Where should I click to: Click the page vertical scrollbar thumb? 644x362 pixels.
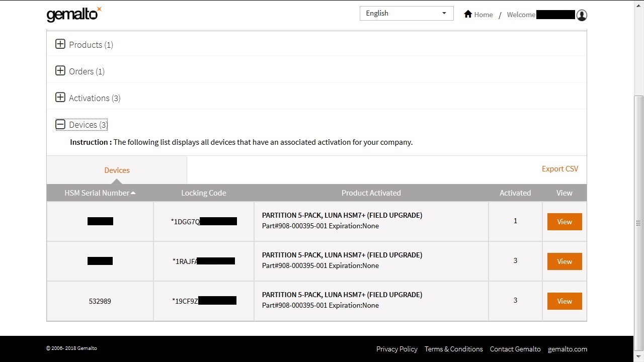point(638,221)
